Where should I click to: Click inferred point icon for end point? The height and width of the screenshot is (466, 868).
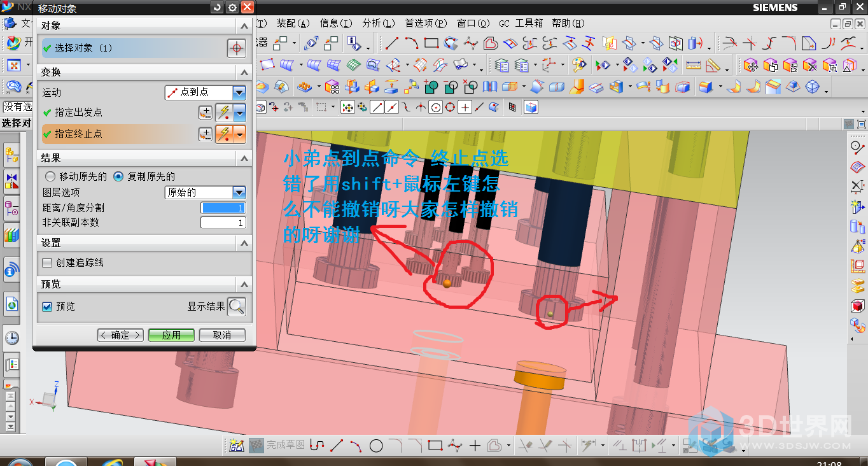[x=224, y=134]
